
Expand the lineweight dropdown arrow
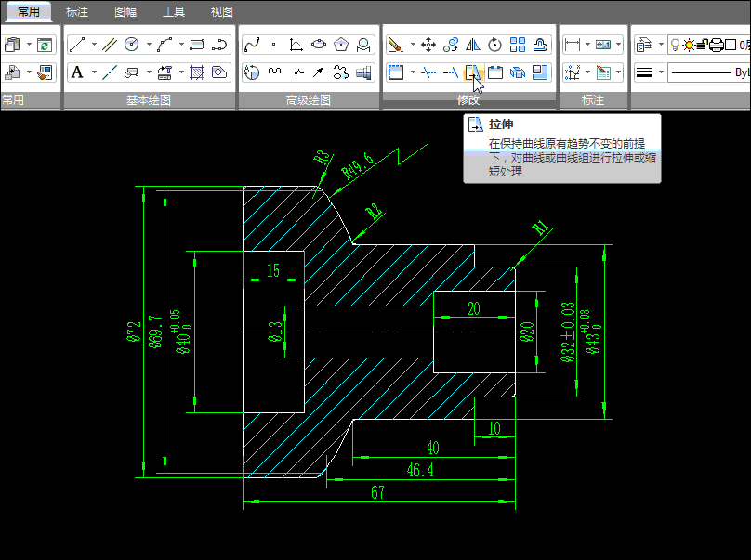coord(661,72)
